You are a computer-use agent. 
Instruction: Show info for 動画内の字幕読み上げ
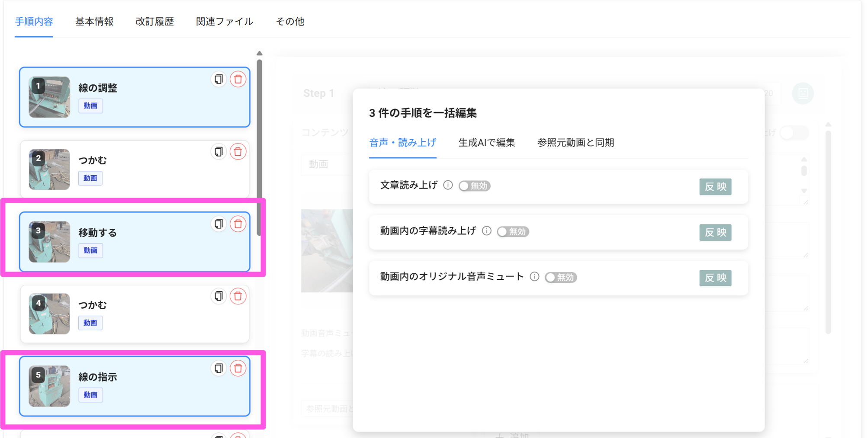click(486, 231)
